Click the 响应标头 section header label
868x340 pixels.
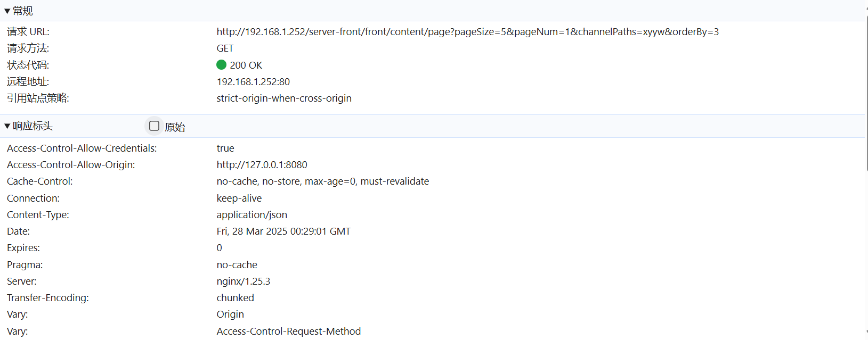pos(33,126)
